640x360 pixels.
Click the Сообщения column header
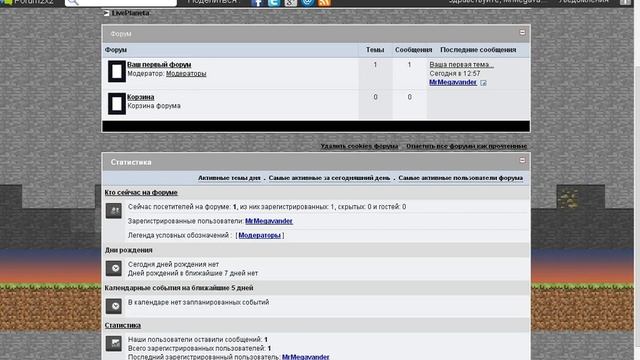click(x=413, y=50)
